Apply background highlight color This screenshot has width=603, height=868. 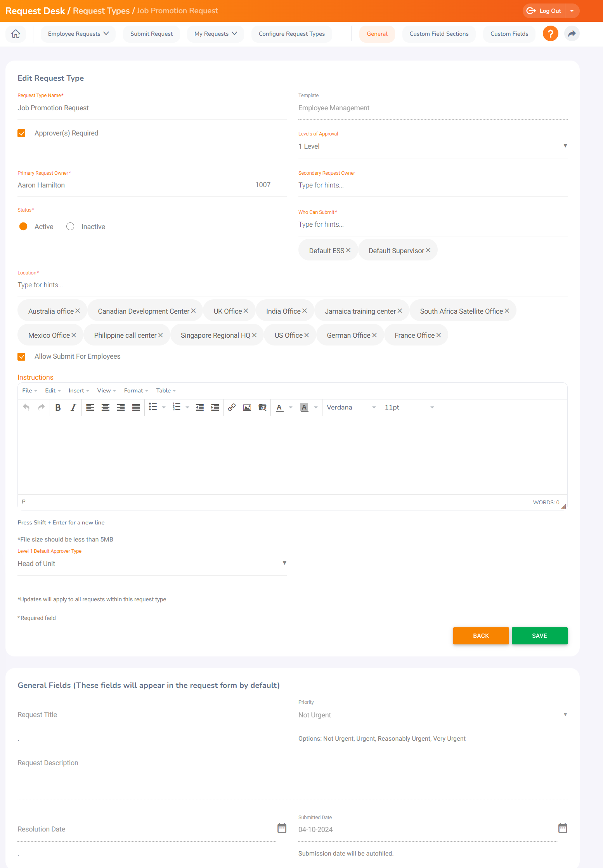coord(305,407)
